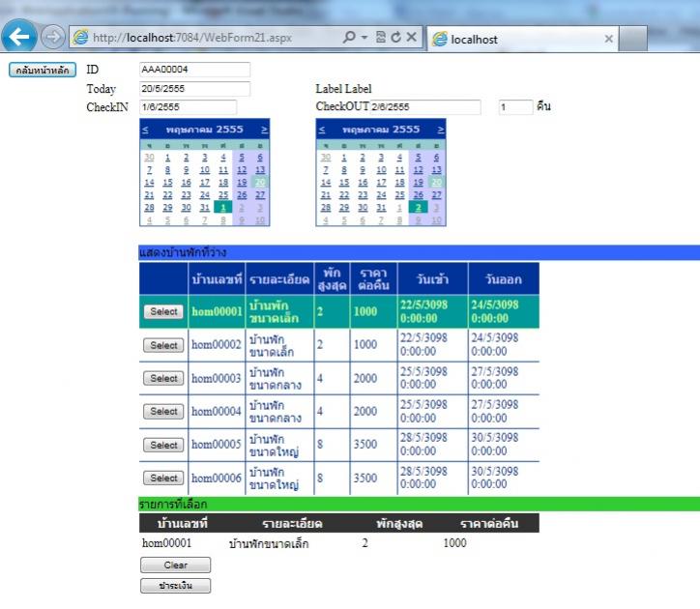Click the CheckIN date field
This screenshot has height=609, width=700.
point(188,107)
